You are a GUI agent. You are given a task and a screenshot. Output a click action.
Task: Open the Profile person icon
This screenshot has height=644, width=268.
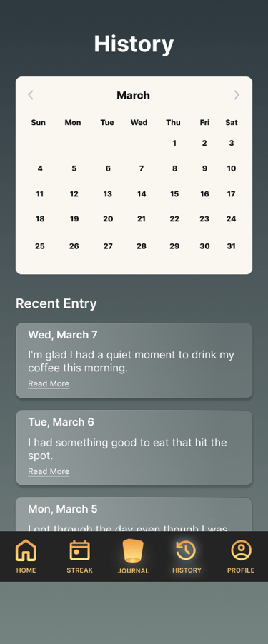[x=241, y=550]
